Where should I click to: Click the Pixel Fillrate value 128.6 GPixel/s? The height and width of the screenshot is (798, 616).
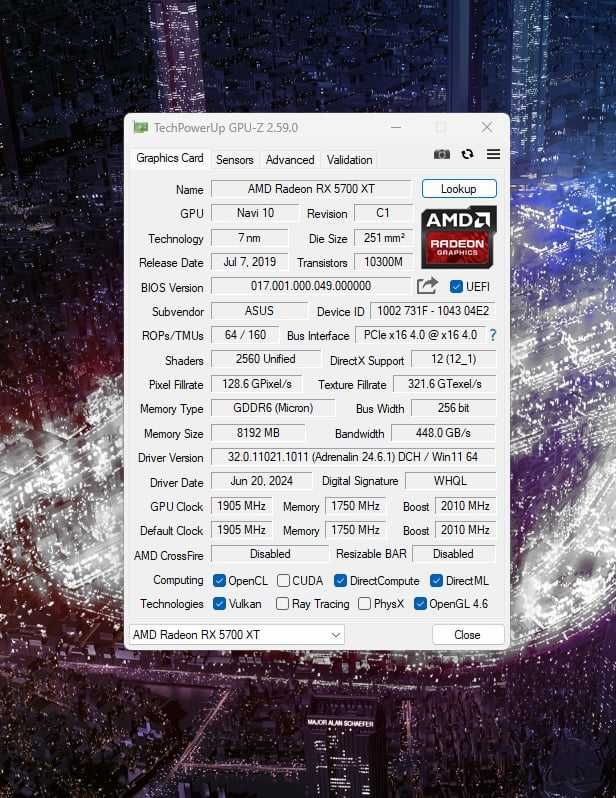(256, 384)
